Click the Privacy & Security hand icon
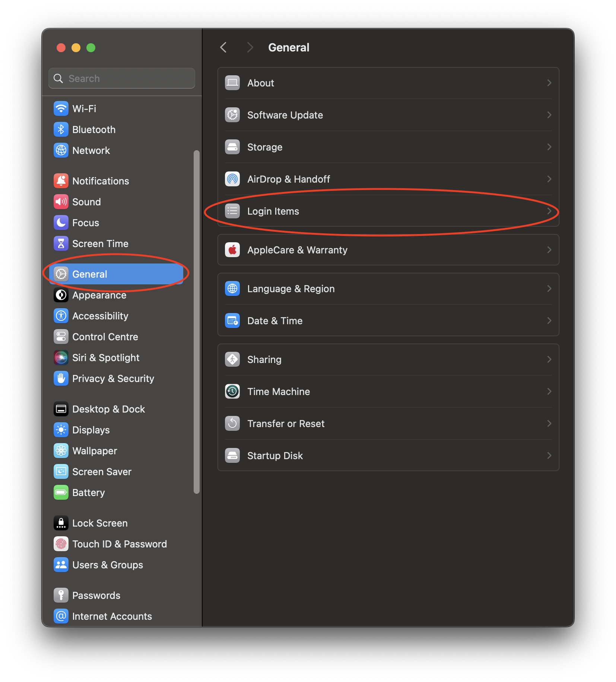Screen dimensions: 616x682 tap(61, 378)
